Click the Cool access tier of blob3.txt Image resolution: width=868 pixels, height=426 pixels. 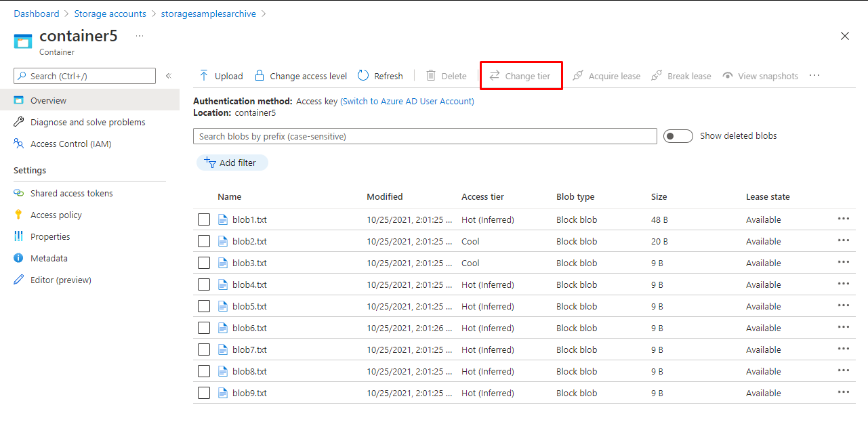coord(470,263)
